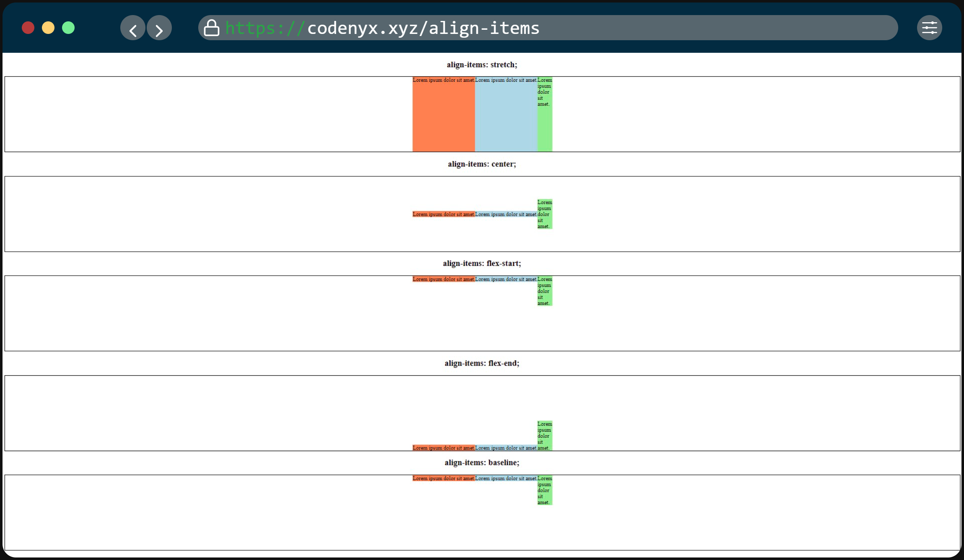
Task: Click the green box in flex-end demo
Action: 545,436
